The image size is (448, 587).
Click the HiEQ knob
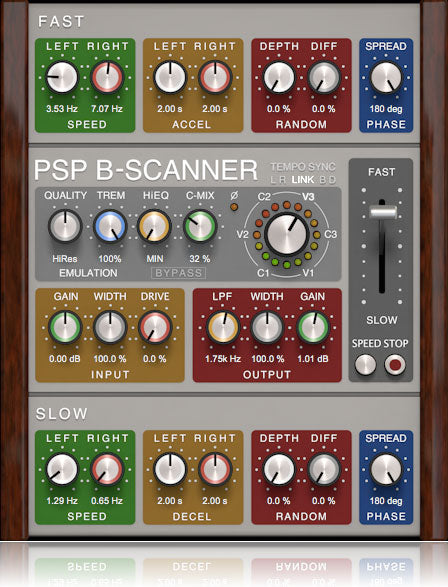pos(154,226)
